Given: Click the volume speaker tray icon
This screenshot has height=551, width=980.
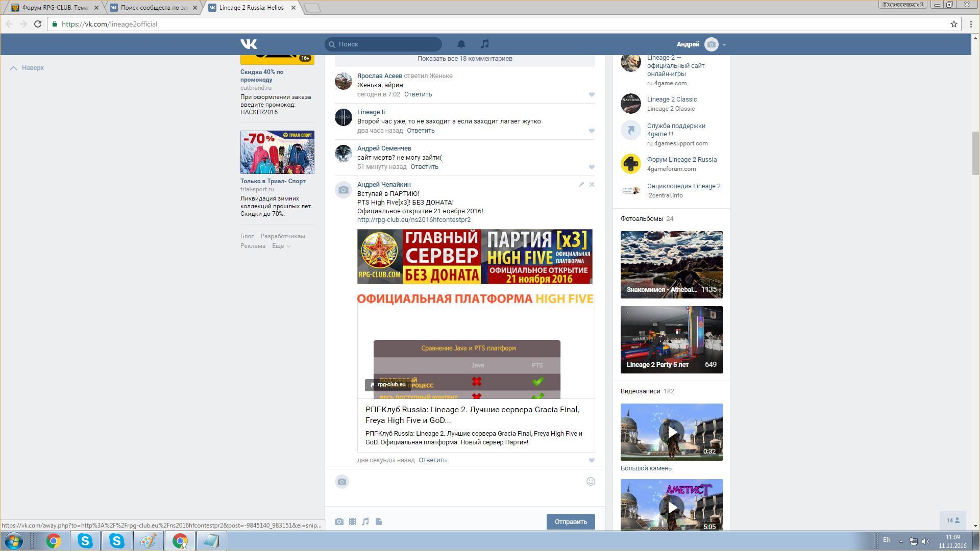Looking at the screenshot, I should [x=926, y=541].
